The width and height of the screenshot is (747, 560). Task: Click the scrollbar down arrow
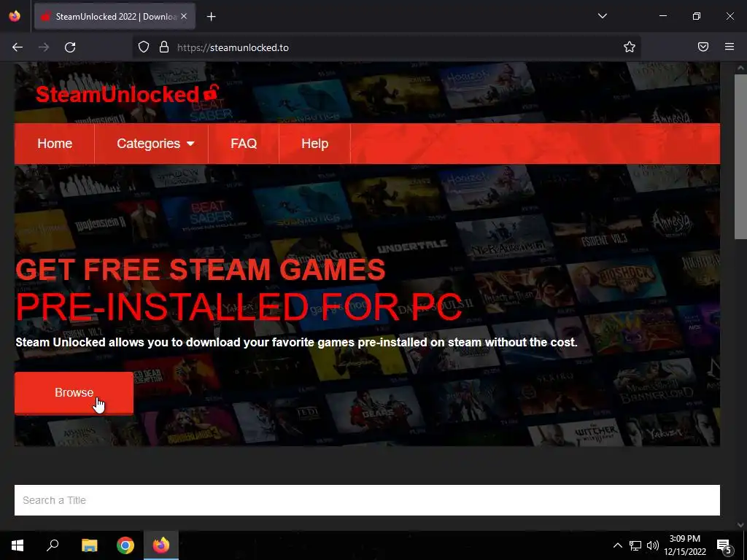(x=740, y=525)
